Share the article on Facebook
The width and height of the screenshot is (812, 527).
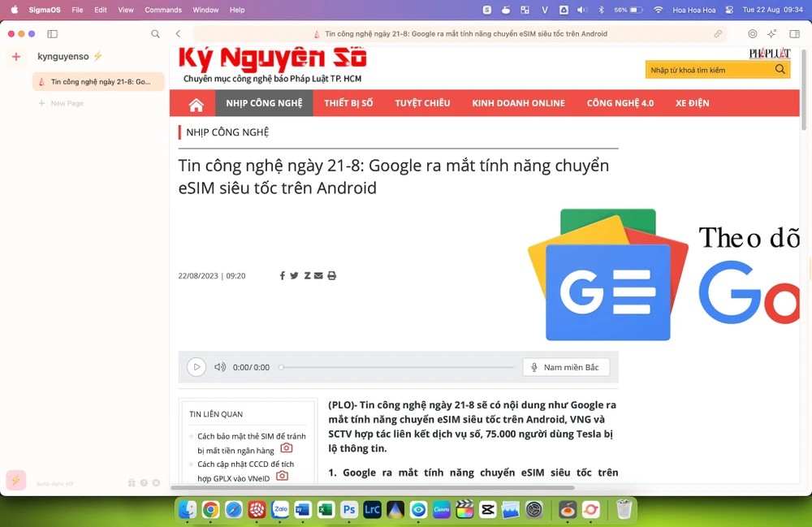pos(283,276)
